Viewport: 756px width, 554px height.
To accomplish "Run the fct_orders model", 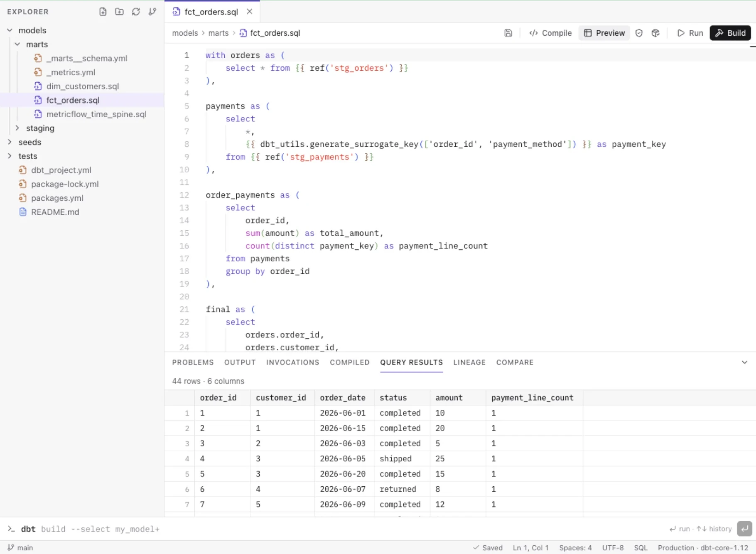I will [x=690, y=33].
